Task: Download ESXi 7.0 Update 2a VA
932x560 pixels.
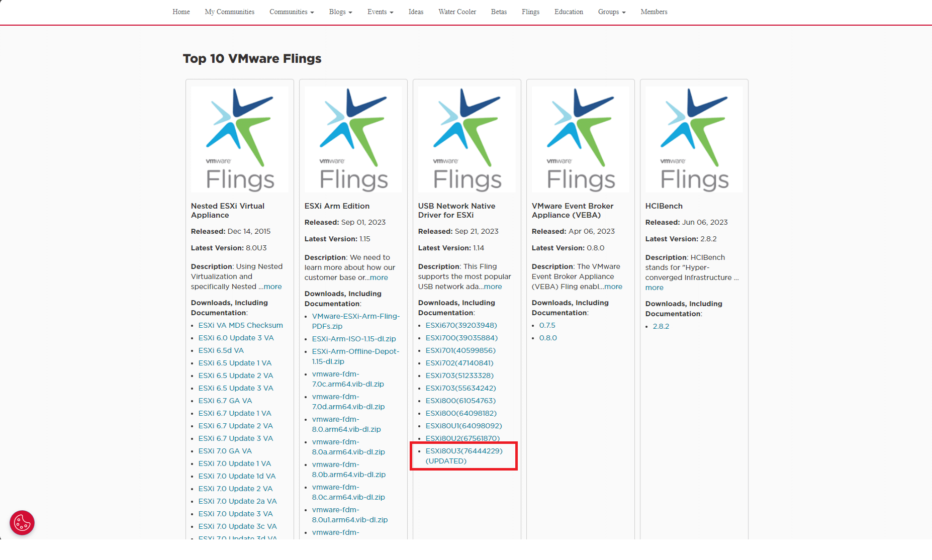Action: pyautogui.click(x=238, y=501)
